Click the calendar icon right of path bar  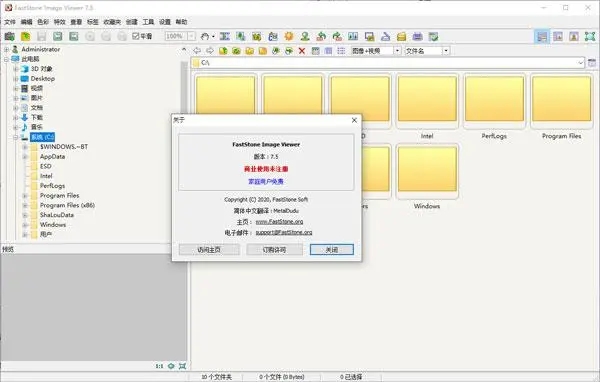(x=592, y=63)
